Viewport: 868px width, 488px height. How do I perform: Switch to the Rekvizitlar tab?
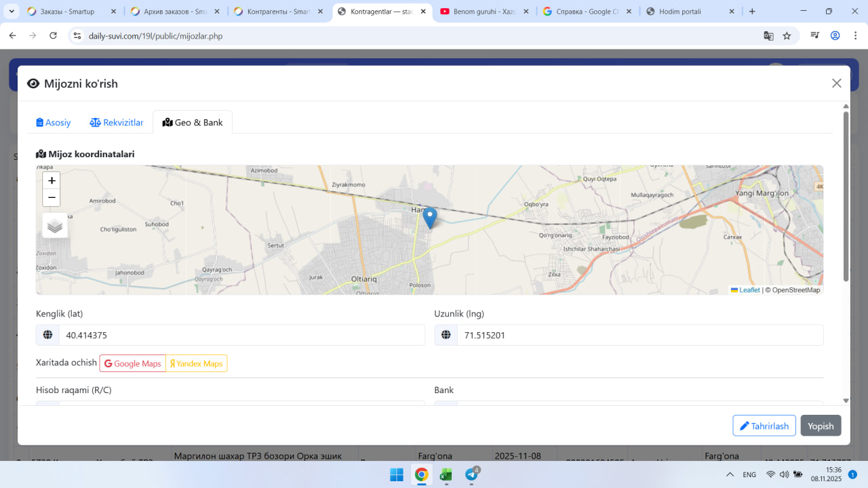(117, 123)
